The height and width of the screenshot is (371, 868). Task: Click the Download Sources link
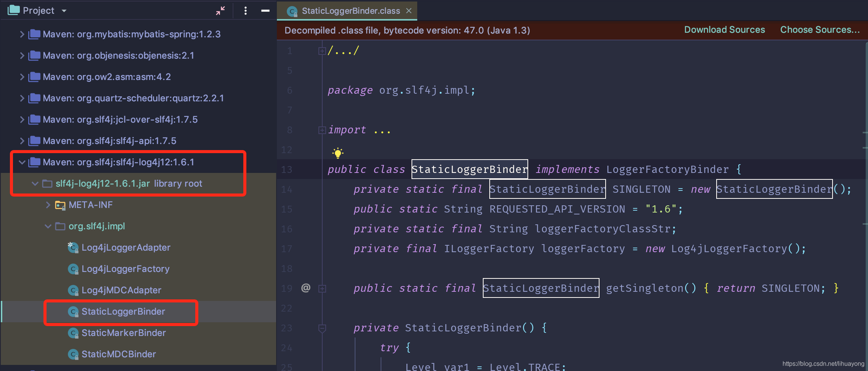click(x=725, y=30)
